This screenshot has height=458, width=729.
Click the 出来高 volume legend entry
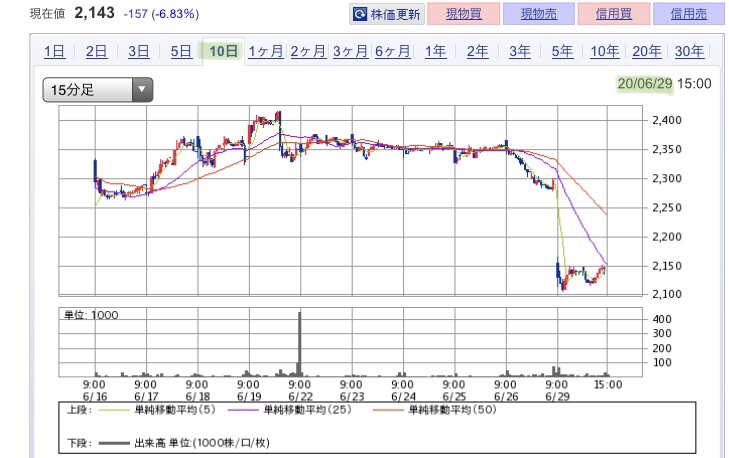(x=184, y=443)
